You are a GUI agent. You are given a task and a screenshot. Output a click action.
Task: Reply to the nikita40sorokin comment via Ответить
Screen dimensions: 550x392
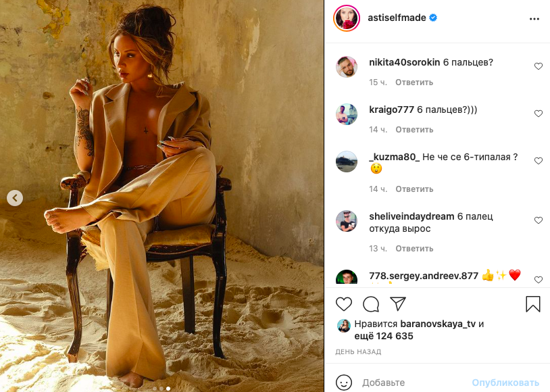click(x=414, y=82)
